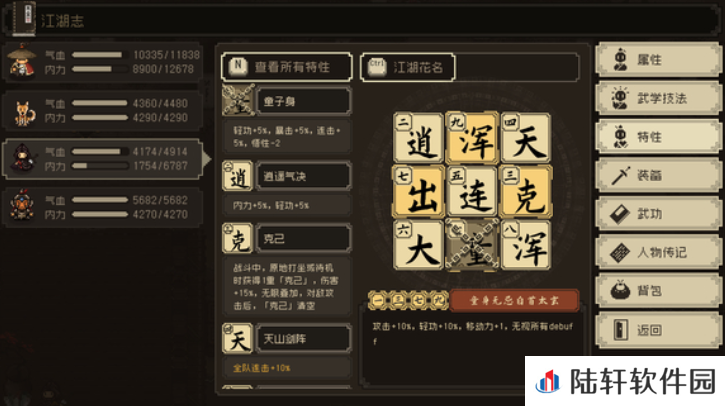The height and width of the screenshot is (406, 725).
Task: Switch to the 武学技法 tab
Action: [x=657, y=98]
